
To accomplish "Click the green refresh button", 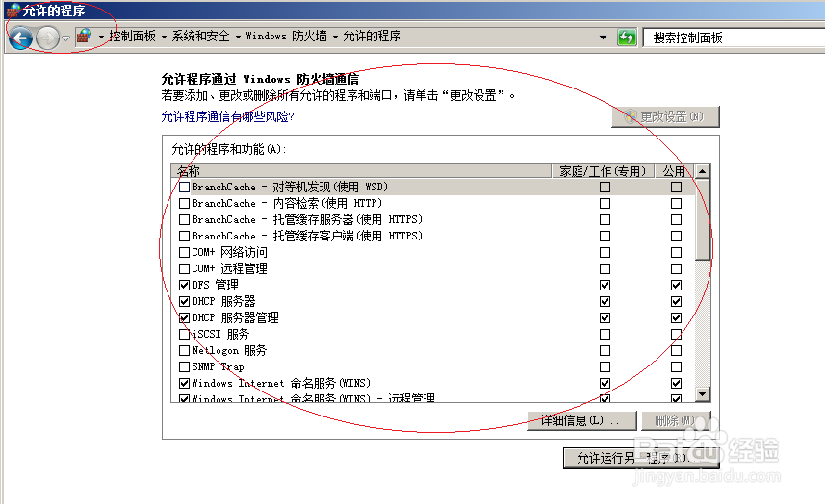I will coord(627,38).
